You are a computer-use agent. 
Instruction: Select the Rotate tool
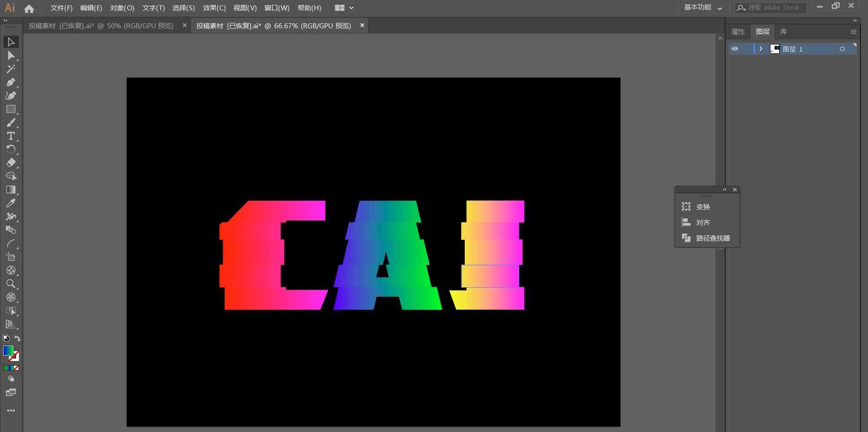pos(11,149)
